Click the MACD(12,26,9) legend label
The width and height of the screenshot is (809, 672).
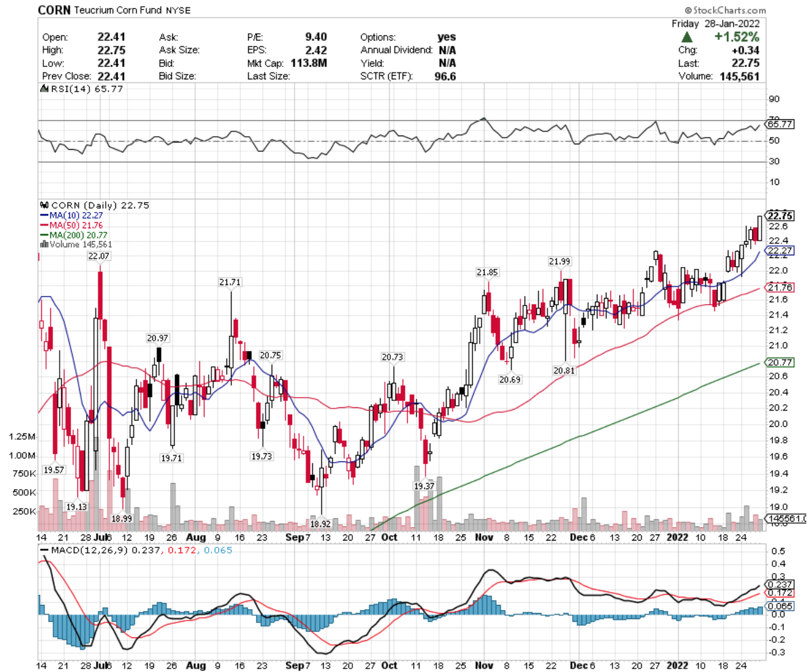(x=90, y=550)
